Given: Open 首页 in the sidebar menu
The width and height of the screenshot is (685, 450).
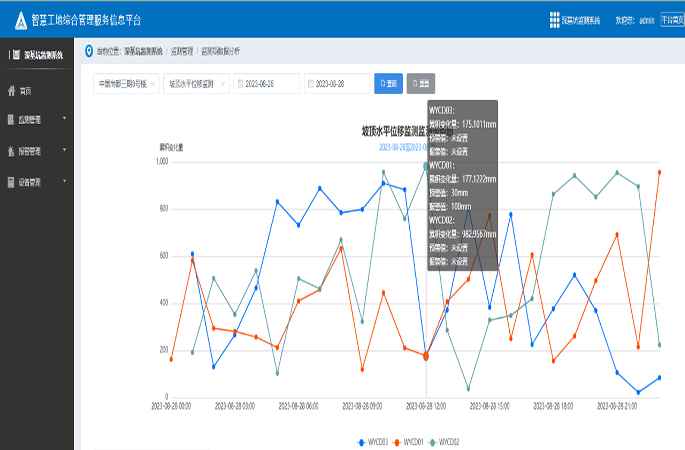Looking at the screenshot, I should tap(27, 90).
